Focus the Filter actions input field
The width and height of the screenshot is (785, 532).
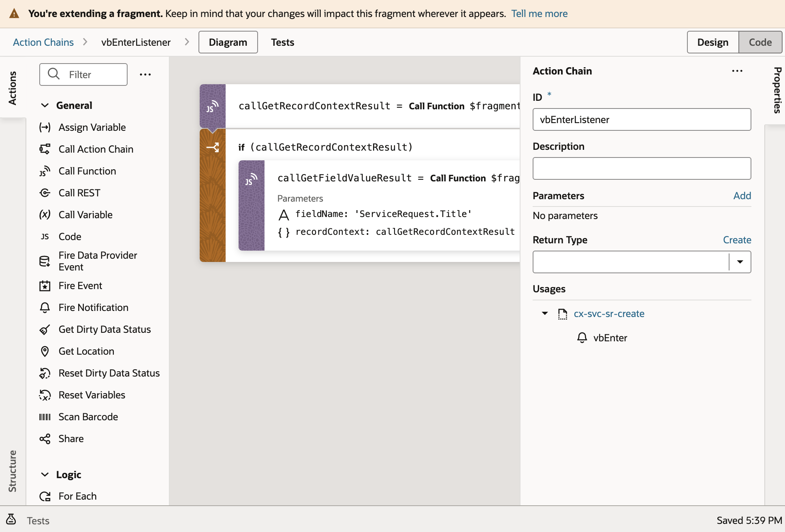pos(83,74)
